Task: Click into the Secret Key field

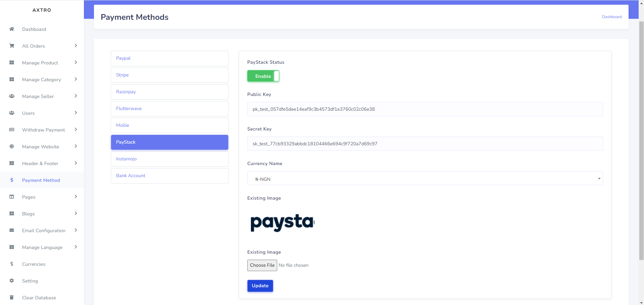Action: tap(425, 144)
